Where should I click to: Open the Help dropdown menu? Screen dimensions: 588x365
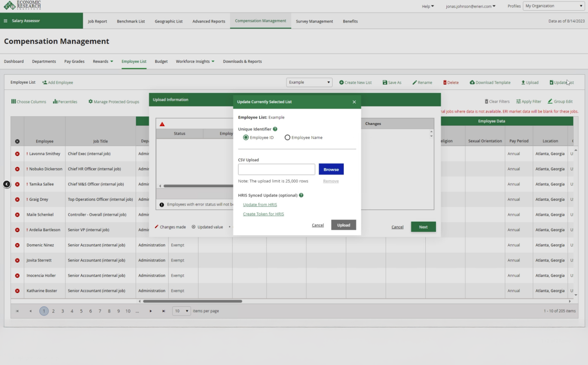click(x=428, y=6)
